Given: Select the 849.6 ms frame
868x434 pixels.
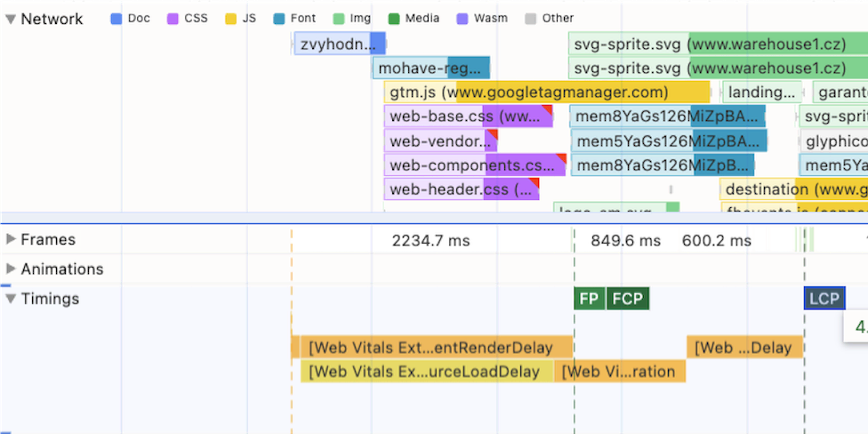Looking at the screenshot, I should (x=625, y=240).
